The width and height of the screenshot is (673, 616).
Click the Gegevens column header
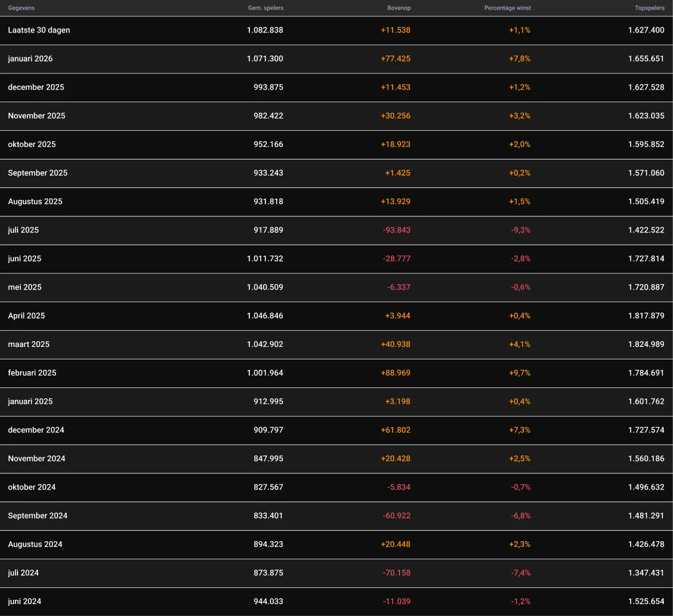point(21,8)
